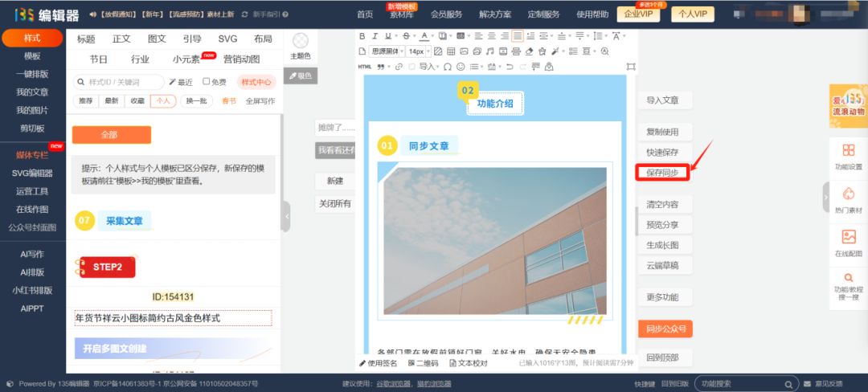Toggle align right in toolbar
Screen dimensions: 868x392
(505, 36)
